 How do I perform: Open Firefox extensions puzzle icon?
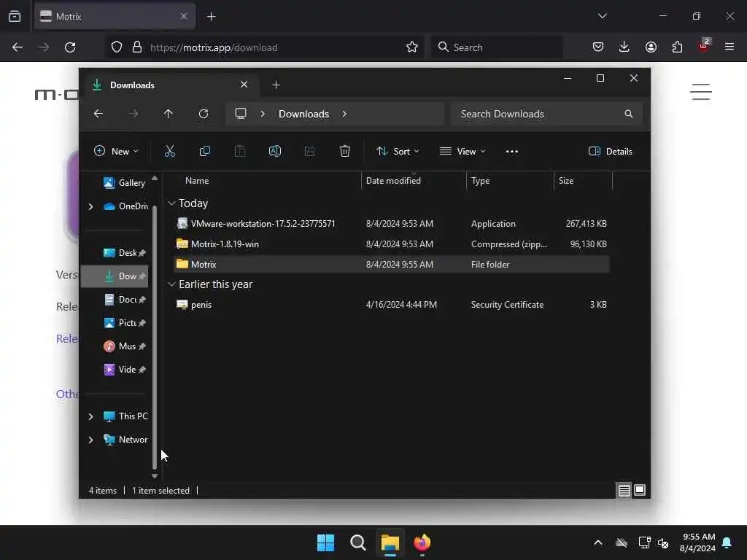coord(677,47)
